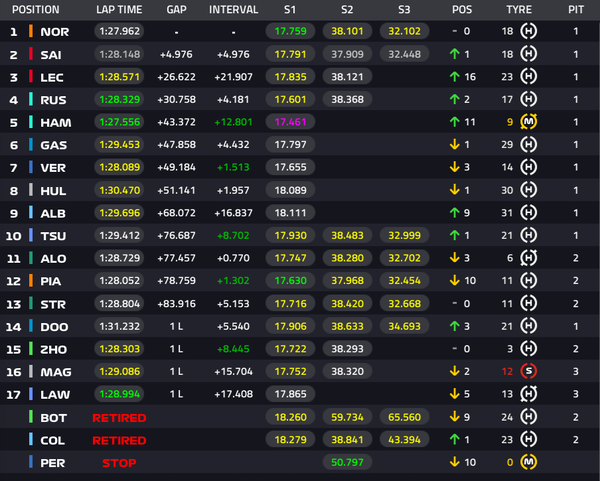Click lap time 1:27.962
600x481 pixels.
point(119,31)
